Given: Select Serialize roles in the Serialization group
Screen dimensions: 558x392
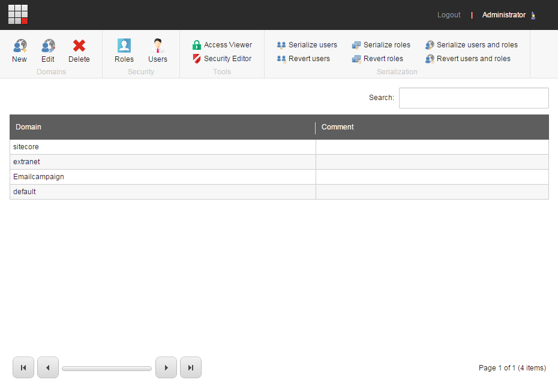Looking at the screenshot, I should click(x=381, y=44).
